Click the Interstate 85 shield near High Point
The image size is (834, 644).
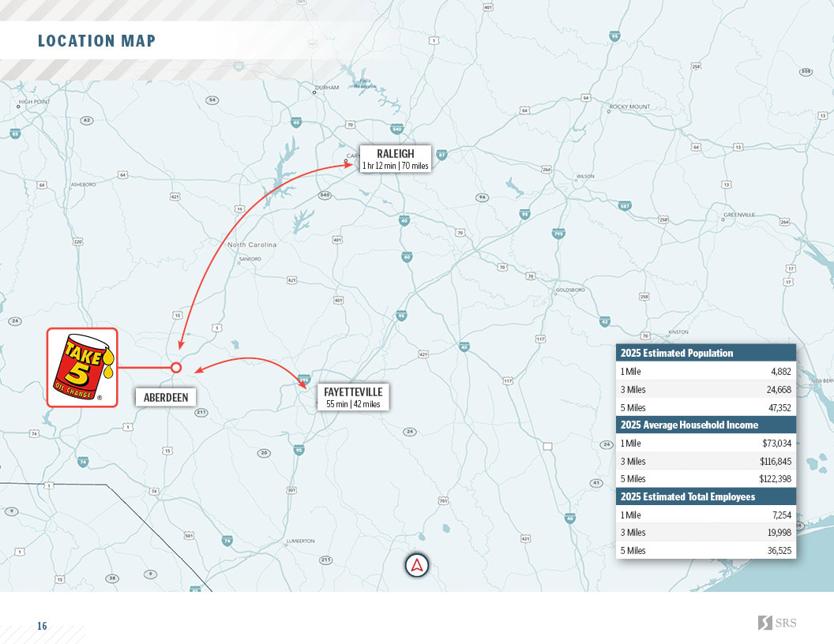click(x=16, y=133)
